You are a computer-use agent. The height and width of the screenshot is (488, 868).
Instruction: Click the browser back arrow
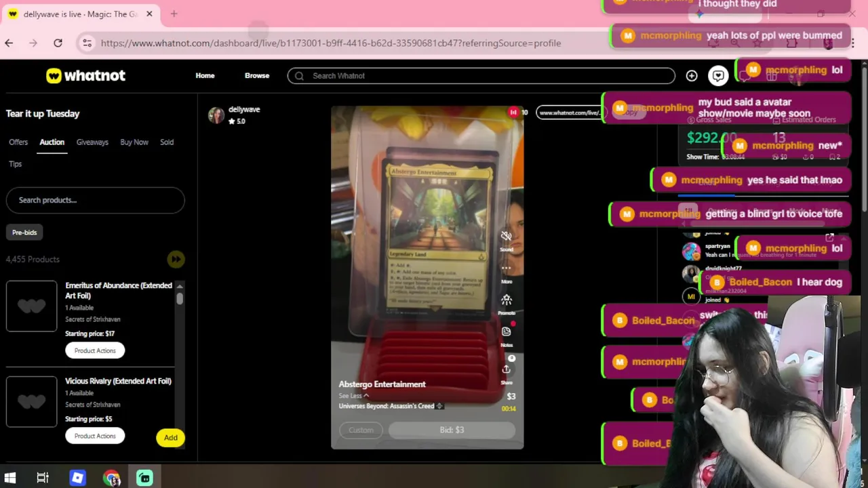click(9, 43)
